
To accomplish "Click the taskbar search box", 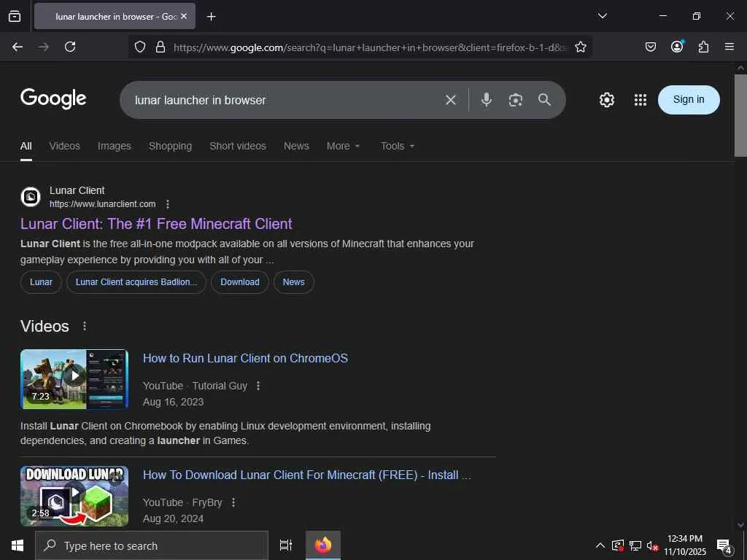I will tap(152, 545).
